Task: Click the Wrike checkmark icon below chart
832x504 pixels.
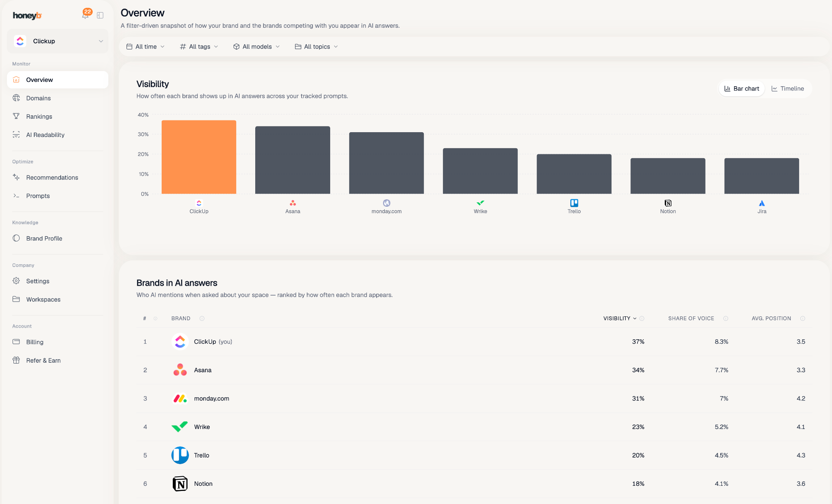Action: pyautogui.click(x=480, y=203)
